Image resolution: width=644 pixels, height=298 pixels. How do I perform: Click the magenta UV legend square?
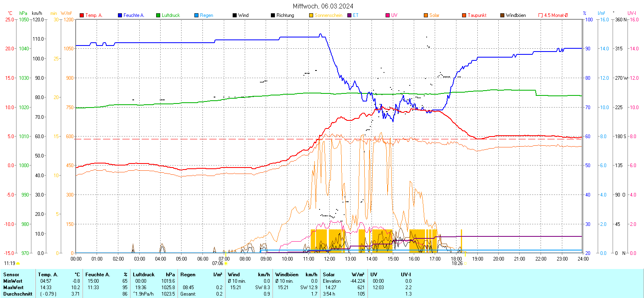(x=388, y=15)
